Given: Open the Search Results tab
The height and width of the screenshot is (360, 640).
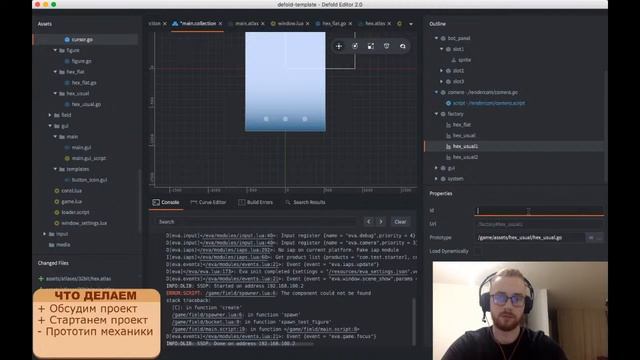Looking at the screenshot, I should [305, 202].
